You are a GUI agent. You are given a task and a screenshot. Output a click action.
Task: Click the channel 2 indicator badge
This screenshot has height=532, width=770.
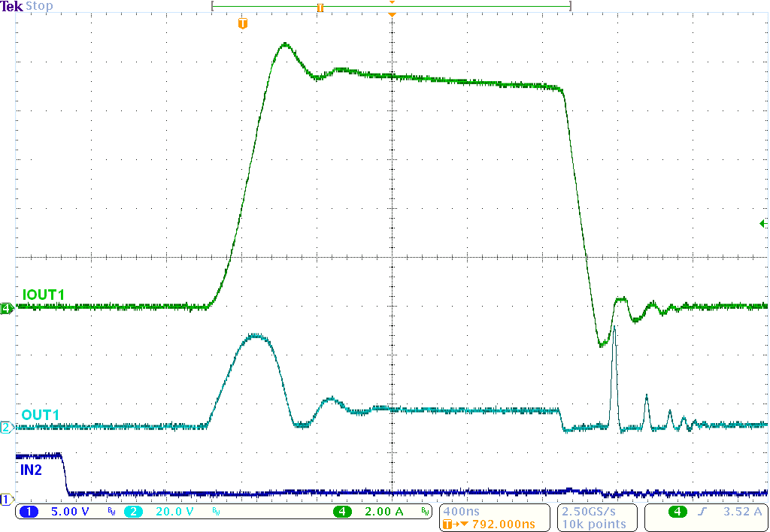[134, 511]
